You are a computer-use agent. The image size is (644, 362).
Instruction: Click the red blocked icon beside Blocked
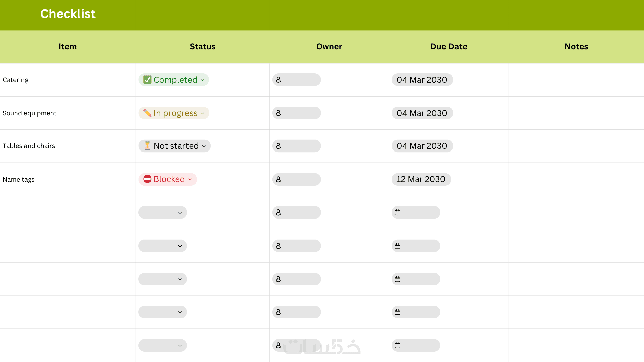pos(147,179)
